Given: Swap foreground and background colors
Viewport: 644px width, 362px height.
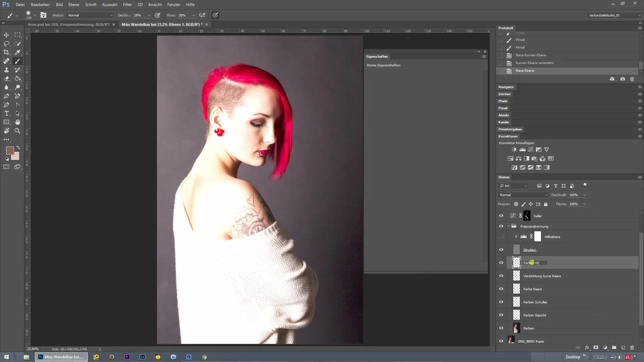Looking at the screenshot, I should pyautogui.click(x=18, y=147).
